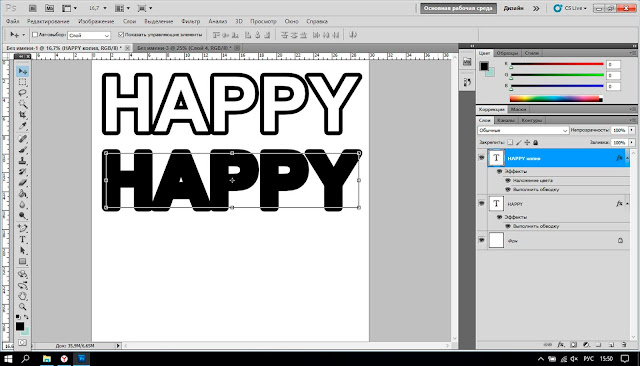Open the Screen Mode dropdown
Viewport: 640px width, 366px height.
pos(145,8)
